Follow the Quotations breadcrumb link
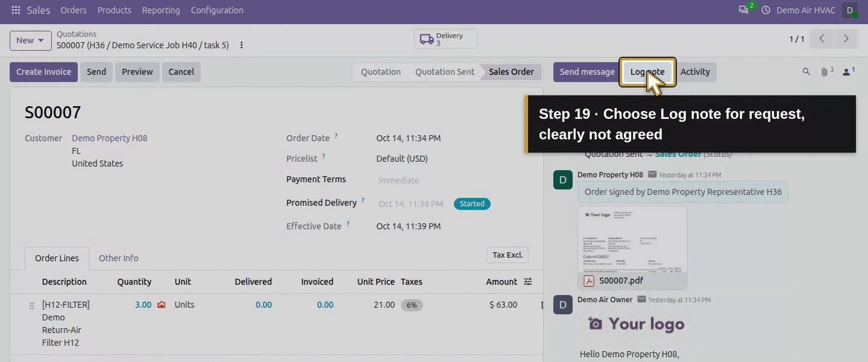Image resolution: width=868 pixels, height=362 pixels. (x=77, y=34)
